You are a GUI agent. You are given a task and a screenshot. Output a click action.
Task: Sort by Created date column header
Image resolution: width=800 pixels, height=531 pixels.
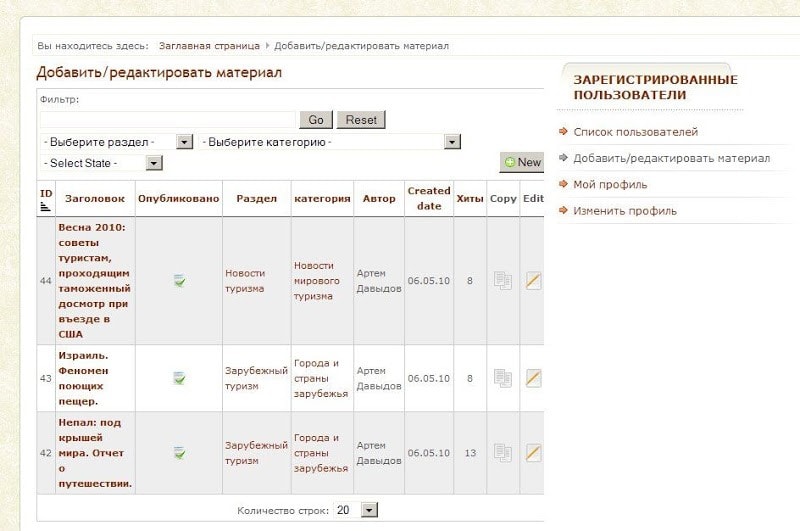pos(429,198)
